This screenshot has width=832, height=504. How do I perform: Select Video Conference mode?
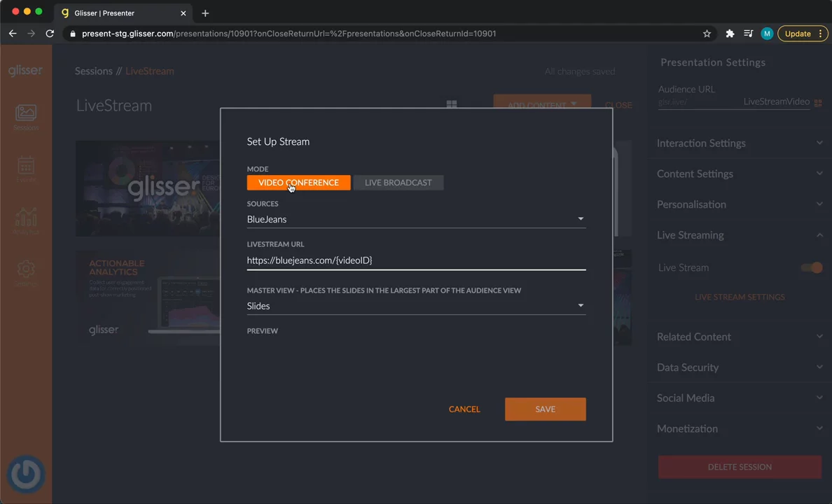(298, 183)
